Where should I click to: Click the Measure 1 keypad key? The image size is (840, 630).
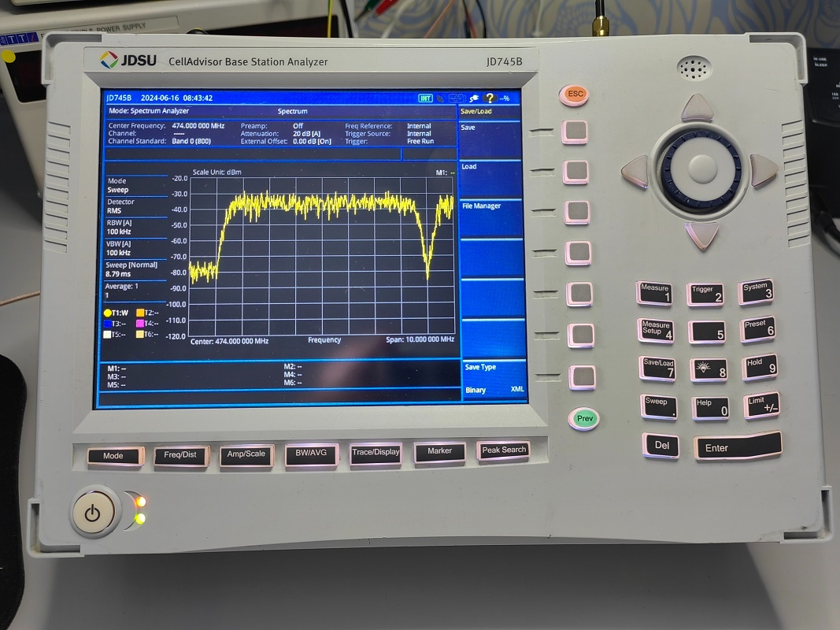(655, 293)
